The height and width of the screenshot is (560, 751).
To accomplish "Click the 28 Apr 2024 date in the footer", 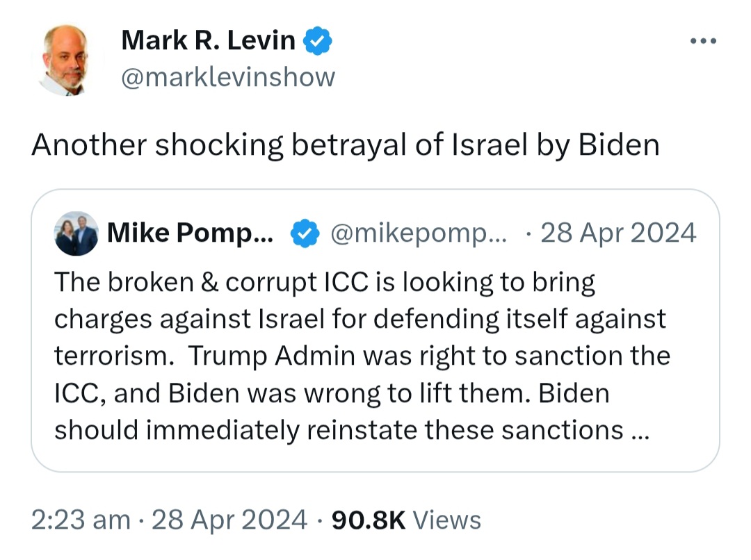I will click(229, 520).
